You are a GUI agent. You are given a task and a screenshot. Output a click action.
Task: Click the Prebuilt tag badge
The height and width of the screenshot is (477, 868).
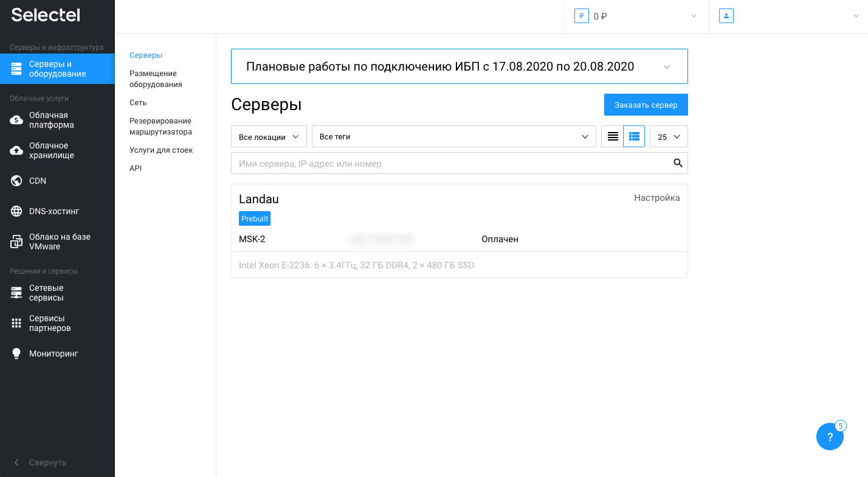(x=255, y=218)
